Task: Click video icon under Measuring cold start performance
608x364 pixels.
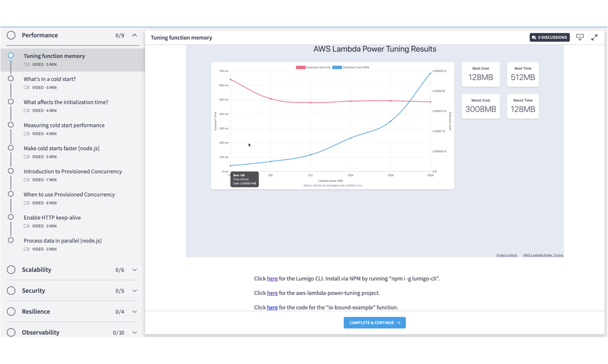Action: coord(27,134)
